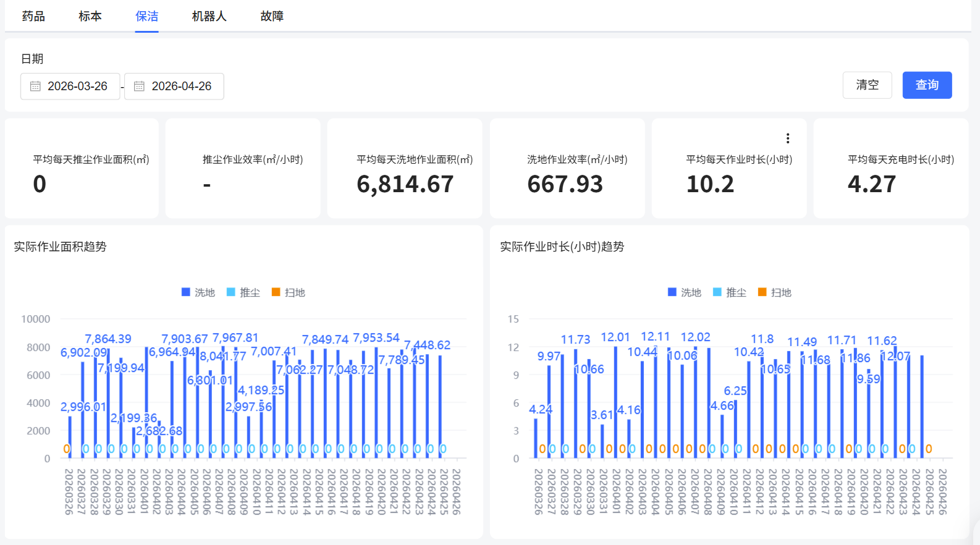Toggle 扫地 legend in duration trend chart
The image size is (980, 545).
pos(775,292)
